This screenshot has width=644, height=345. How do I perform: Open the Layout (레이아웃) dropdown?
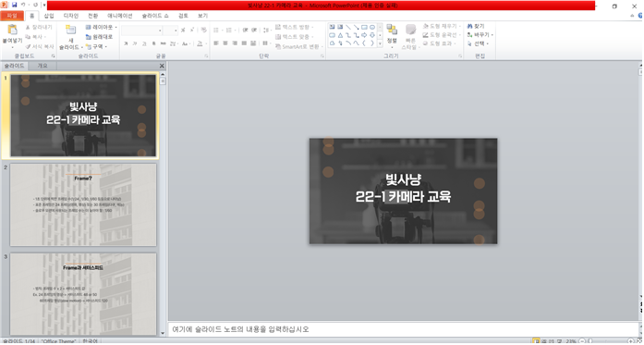pos(102,27)
